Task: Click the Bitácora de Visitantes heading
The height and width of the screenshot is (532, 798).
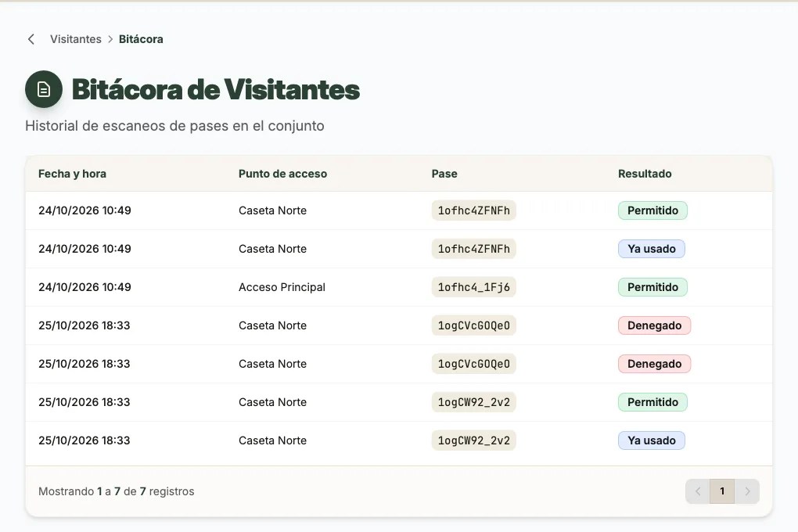Action: [216, 90]
